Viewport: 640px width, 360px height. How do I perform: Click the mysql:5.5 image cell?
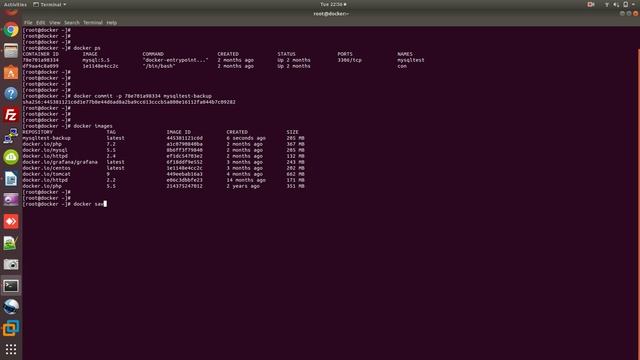(x=96, y=60)
